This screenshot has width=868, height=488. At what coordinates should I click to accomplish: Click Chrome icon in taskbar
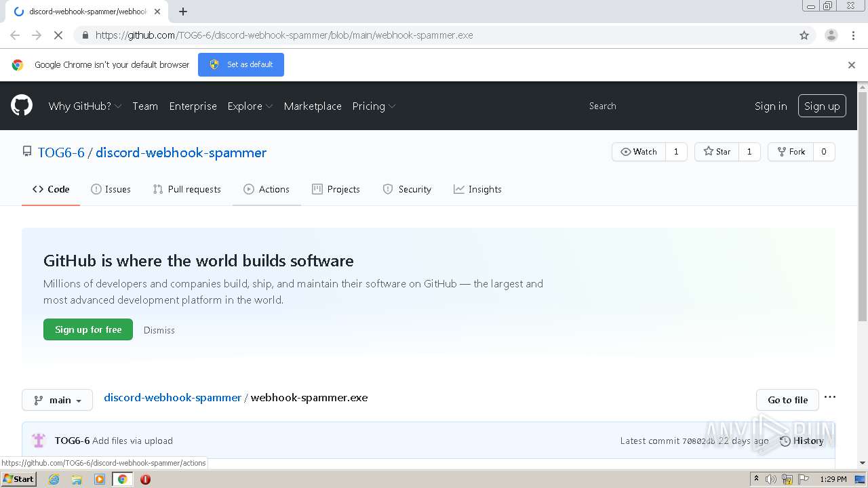click(122, 479)
